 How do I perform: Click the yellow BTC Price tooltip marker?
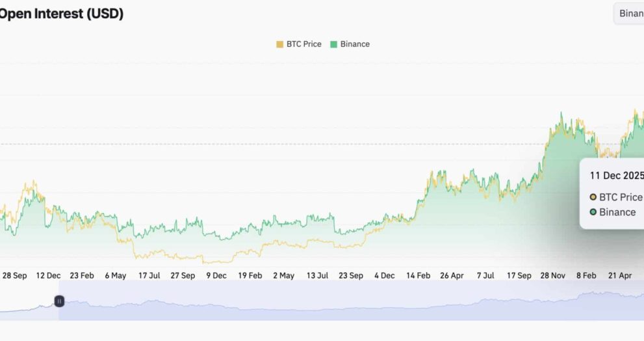(593, 197)
